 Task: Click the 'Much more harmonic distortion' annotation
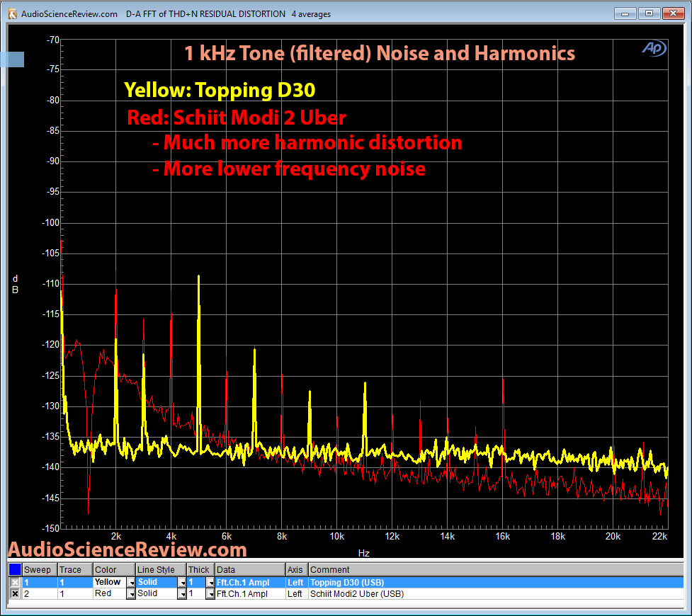(307, 142)
